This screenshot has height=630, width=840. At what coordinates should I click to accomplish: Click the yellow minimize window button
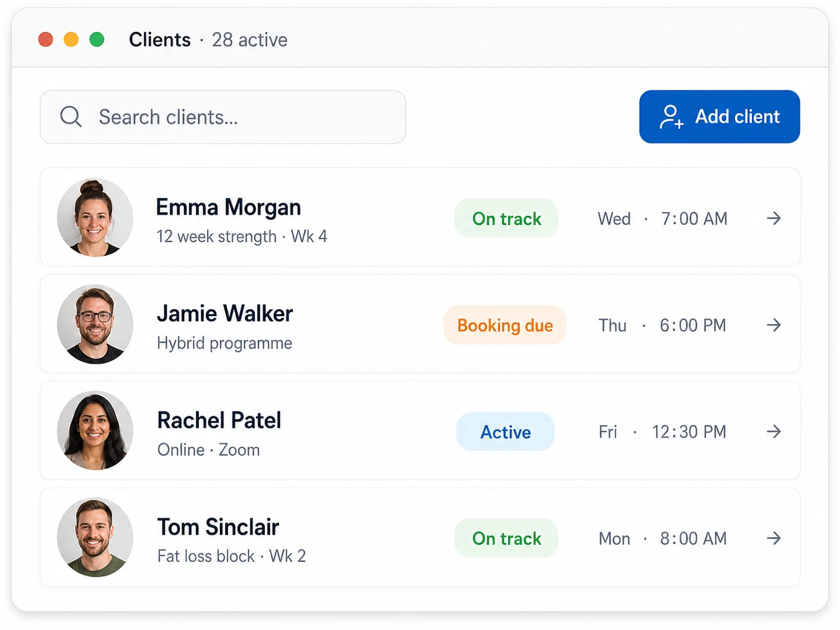pyautogui.click(x=71, y=39)
